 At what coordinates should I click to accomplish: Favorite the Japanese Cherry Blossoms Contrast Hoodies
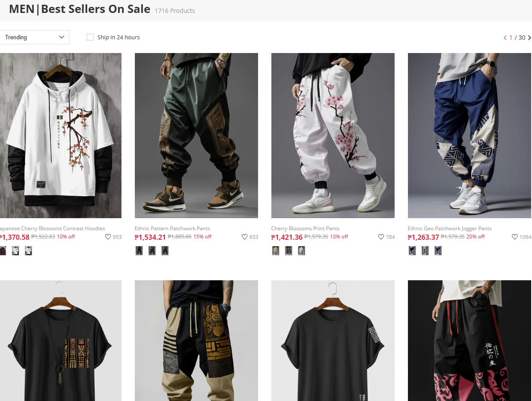pos(108,237)
